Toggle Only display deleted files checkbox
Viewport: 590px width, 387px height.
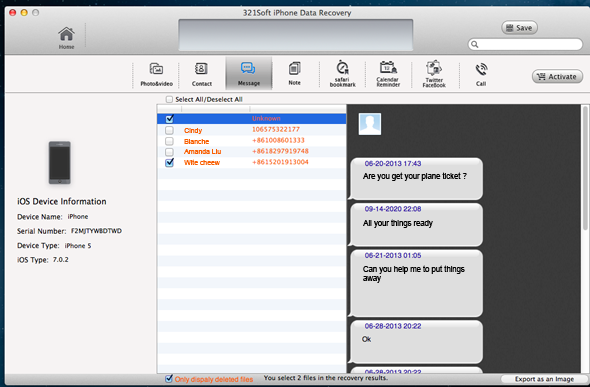point(169,379)
